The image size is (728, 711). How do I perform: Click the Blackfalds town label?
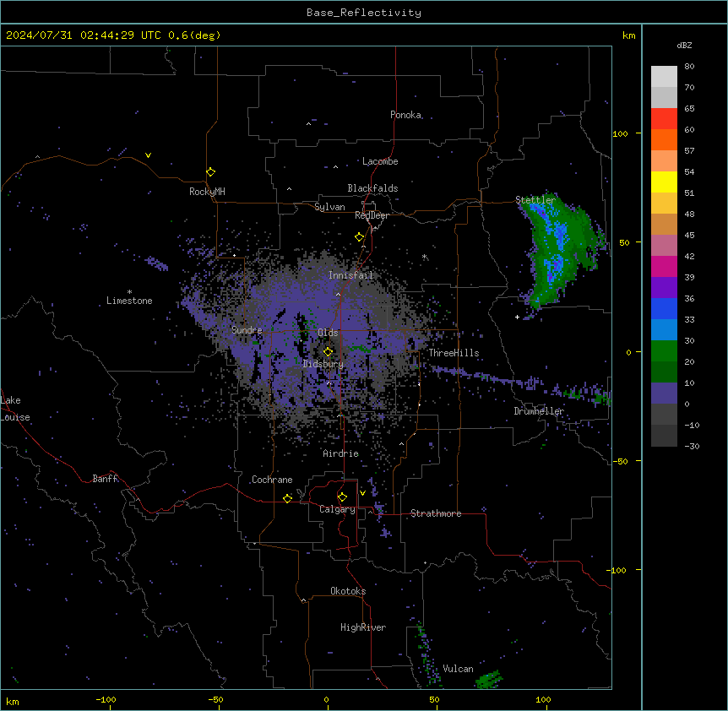click(372, 188)
